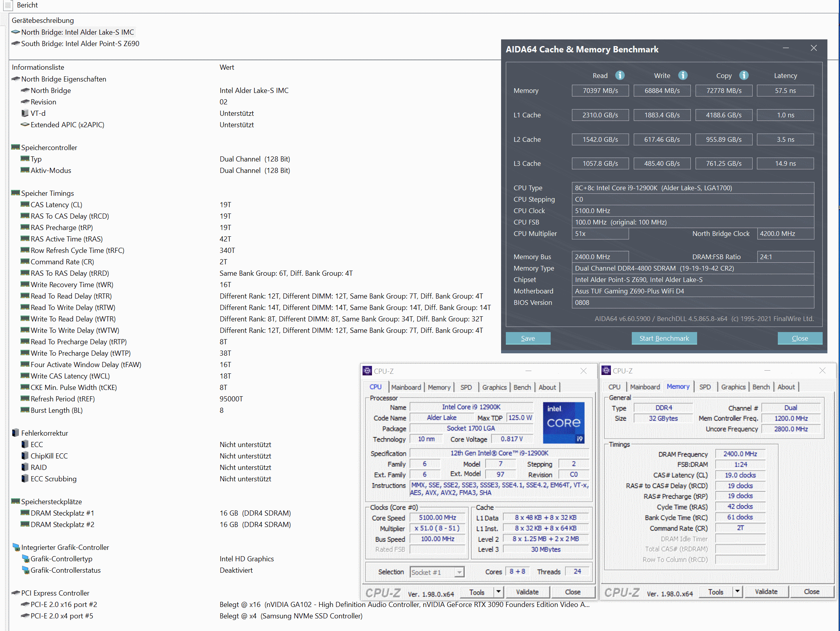
Task: Switch to Mainboard tab in left CPU-Z window
Action: coord(406,387)
